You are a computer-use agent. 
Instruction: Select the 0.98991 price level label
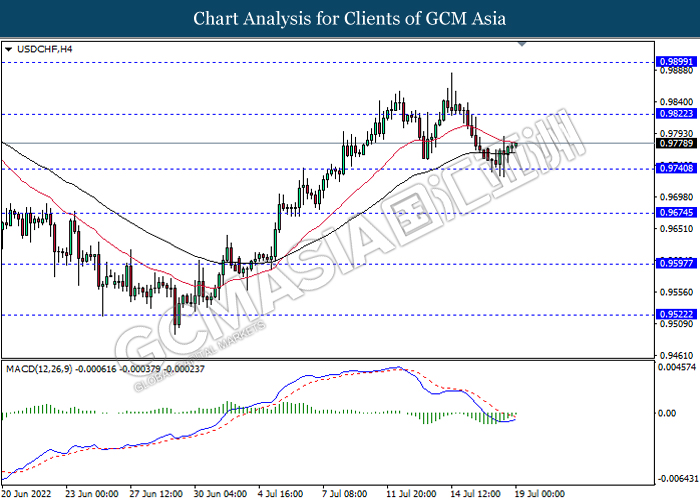[676, 62]
